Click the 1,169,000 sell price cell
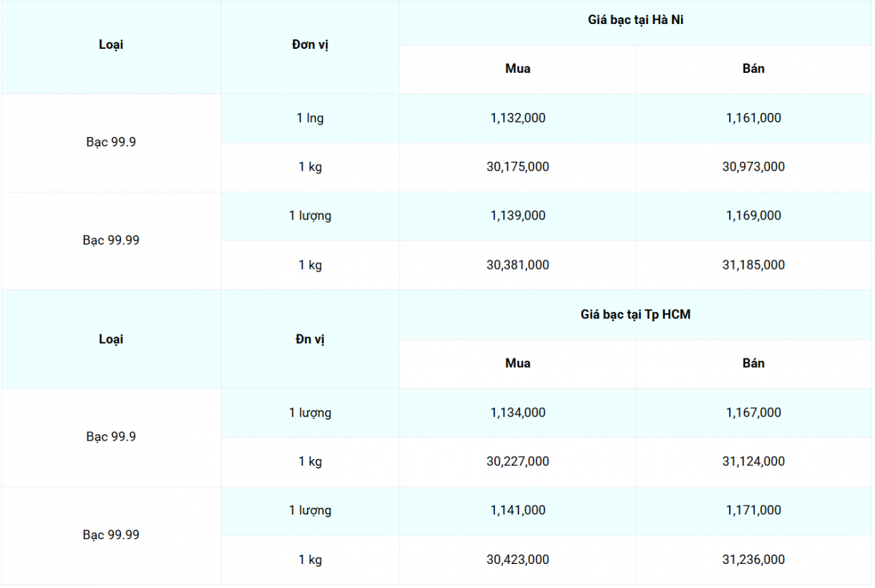The height and width of the screenshot is (588, 875). point(753,216)
